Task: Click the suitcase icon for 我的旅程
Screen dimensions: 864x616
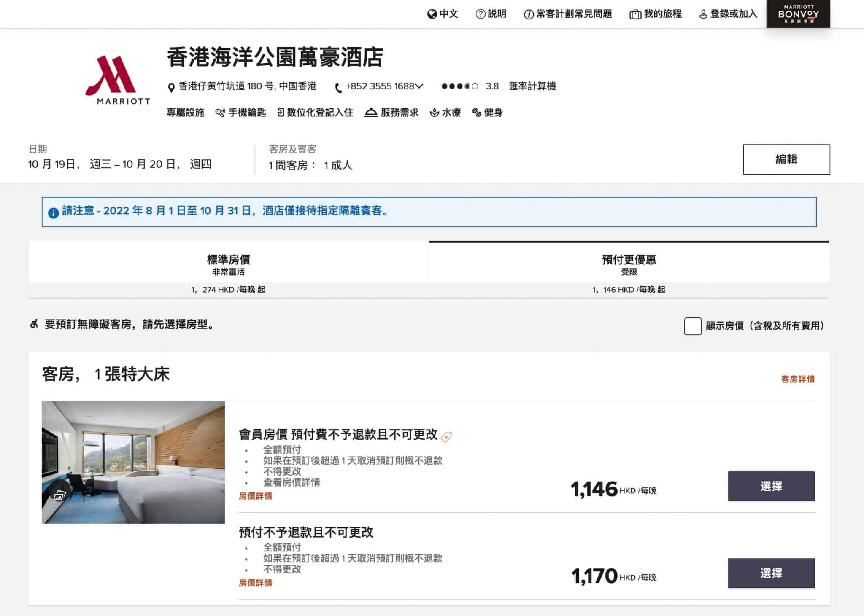Action: click(635, 15)
